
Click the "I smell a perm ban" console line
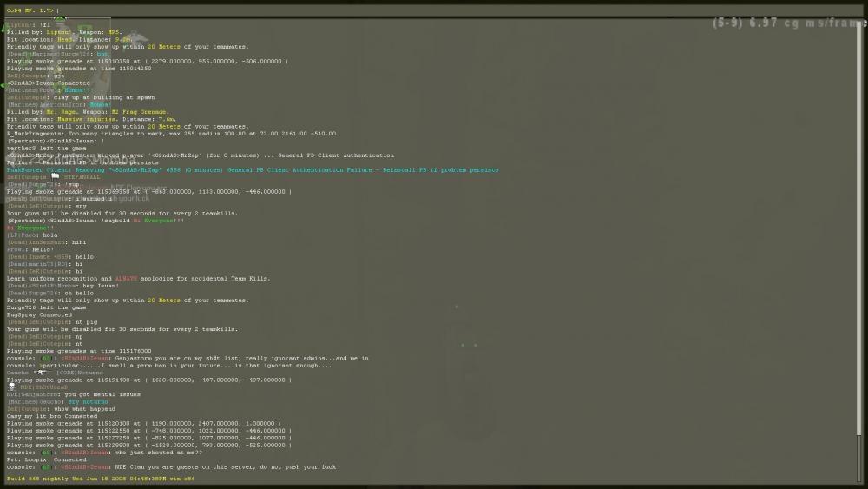(x=169, y=366)
